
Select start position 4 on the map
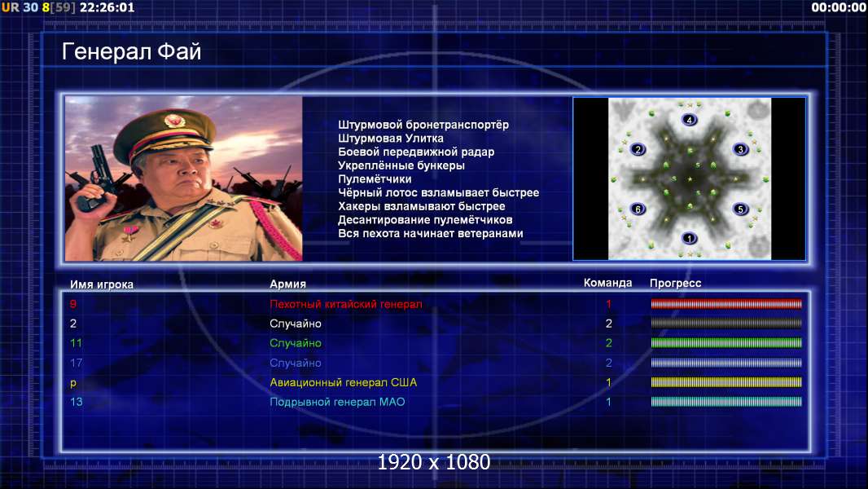pos(689,120)
